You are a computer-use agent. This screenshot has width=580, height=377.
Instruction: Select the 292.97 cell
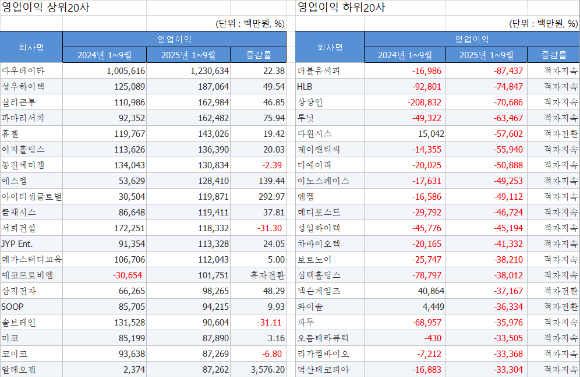[259, 196]
